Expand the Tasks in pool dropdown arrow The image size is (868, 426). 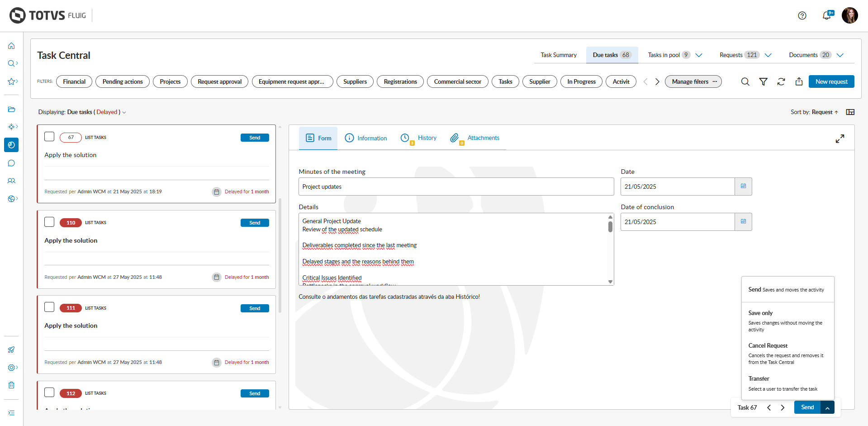coord(699,55)
